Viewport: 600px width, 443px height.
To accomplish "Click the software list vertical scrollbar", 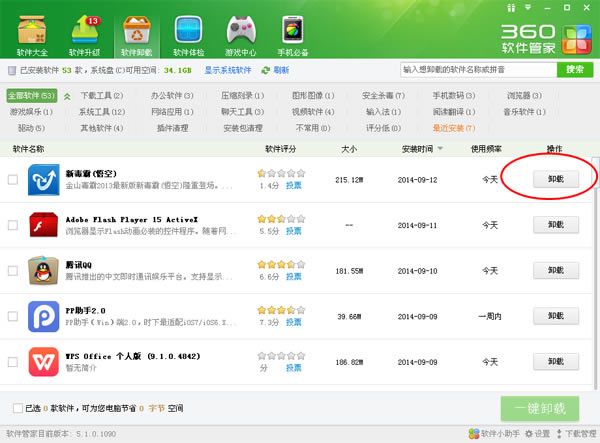I will 595,274.
